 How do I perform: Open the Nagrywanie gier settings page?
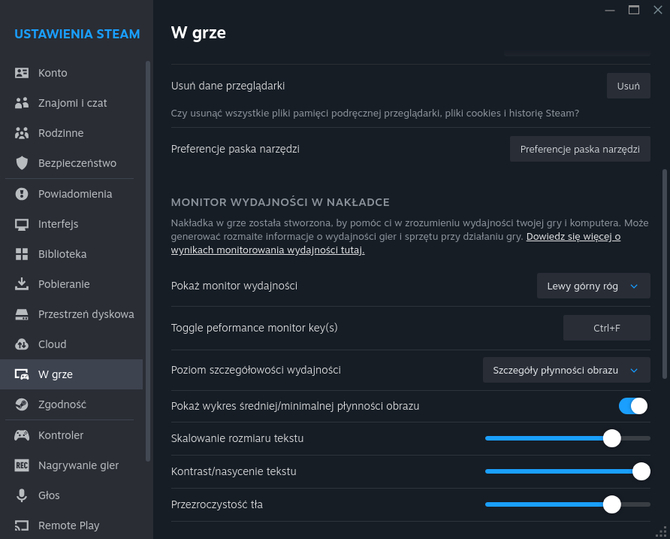(x=71, y=465)
